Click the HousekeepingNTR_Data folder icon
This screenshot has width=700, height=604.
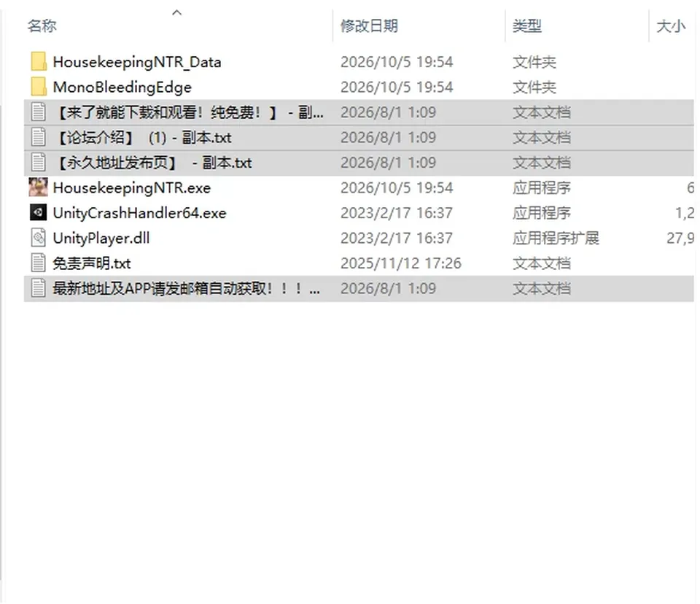[39, 62]
